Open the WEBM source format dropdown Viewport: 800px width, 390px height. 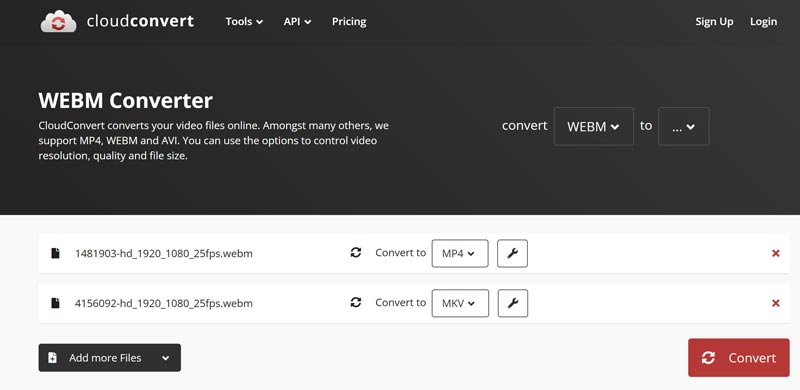(593, 127)
